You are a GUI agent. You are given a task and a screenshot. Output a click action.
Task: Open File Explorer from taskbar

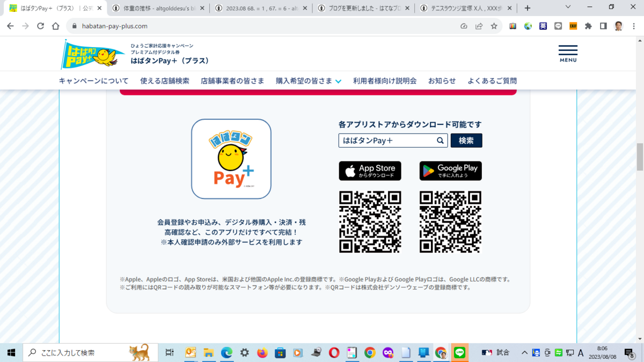[x=208, y=353]
